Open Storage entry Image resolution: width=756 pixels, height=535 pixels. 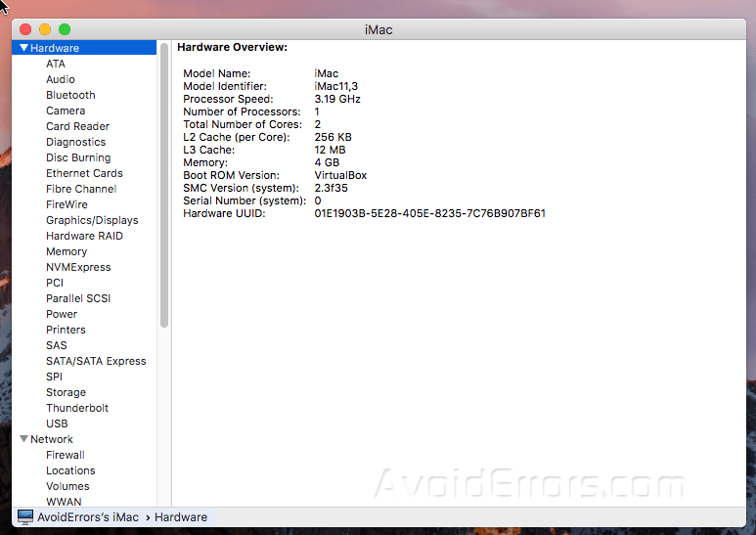click(66, 392)
